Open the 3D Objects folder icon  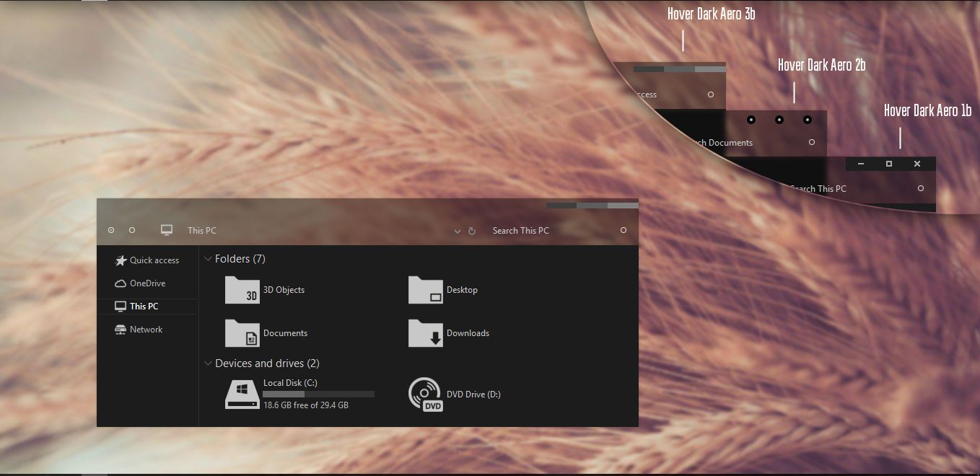(242, 290)
